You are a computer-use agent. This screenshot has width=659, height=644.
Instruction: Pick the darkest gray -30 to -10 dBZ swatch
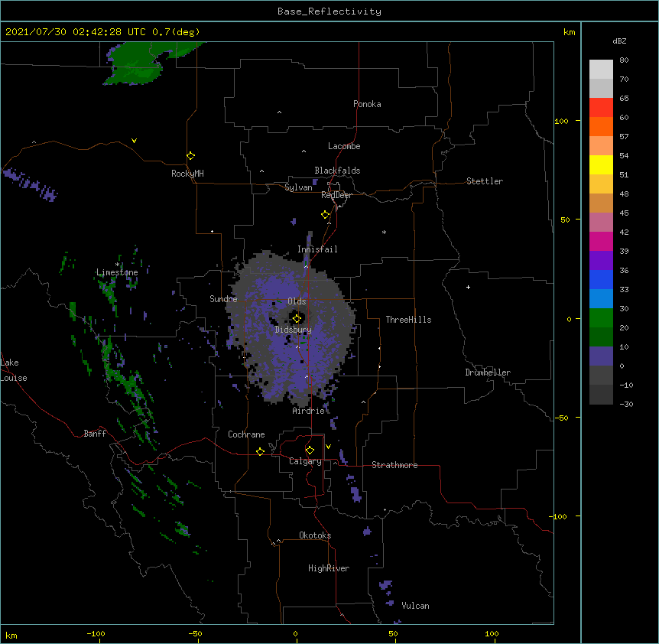tap(601, 395)
